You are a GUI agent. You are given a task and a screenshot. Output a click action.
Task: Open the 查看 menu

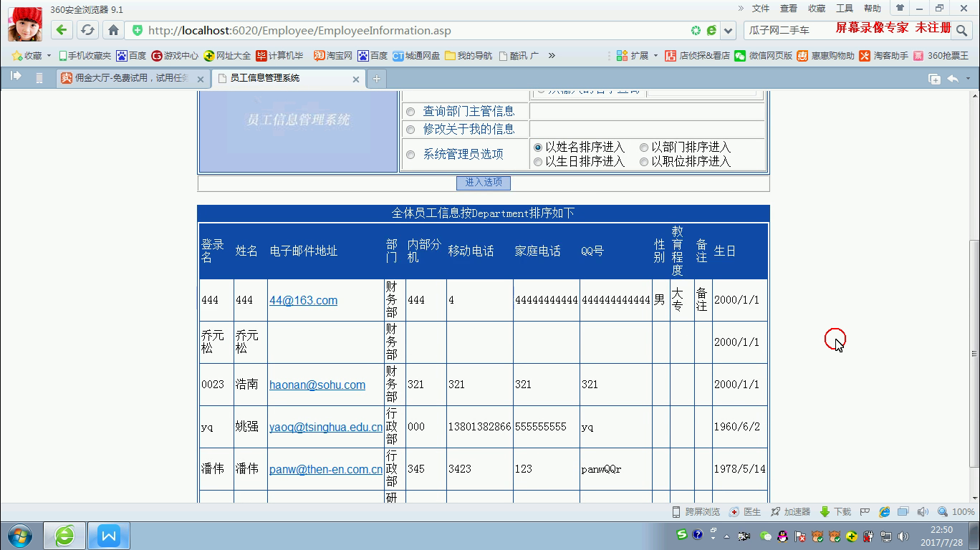coord(789,9)
